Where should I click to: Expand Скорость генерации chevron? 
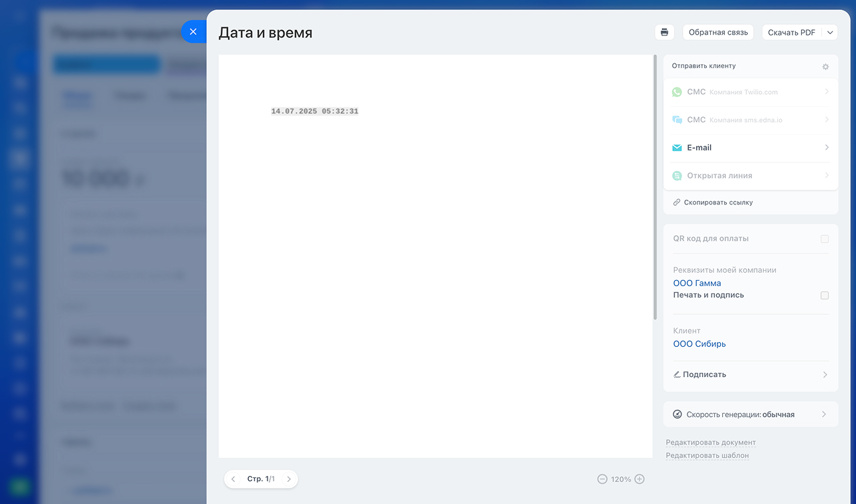(x=825, y=414)
